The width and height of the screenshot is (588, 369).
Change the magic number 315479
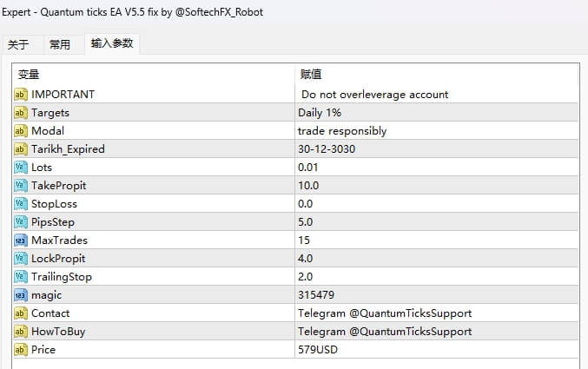(x=314, y=294)
